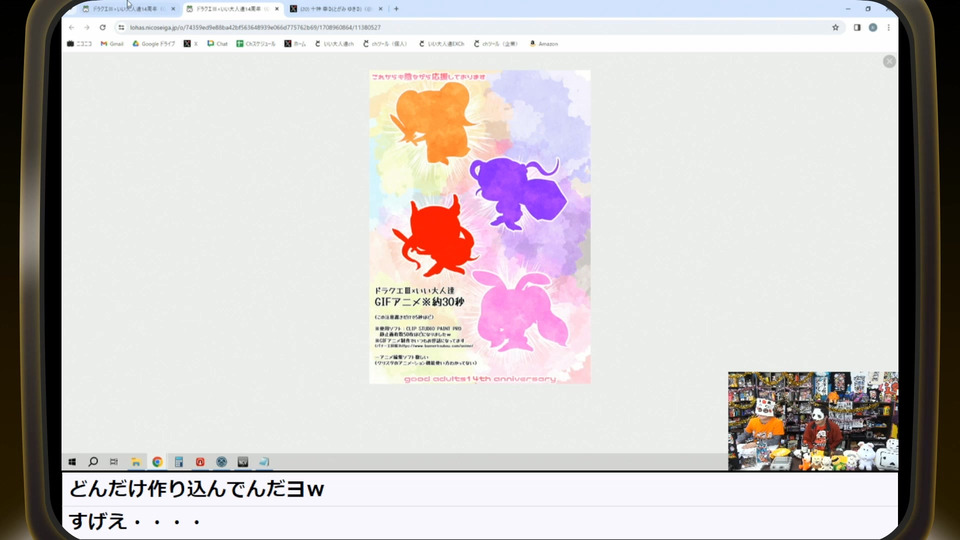
Task: Close the first browser tab
Action: click(173, 9)
